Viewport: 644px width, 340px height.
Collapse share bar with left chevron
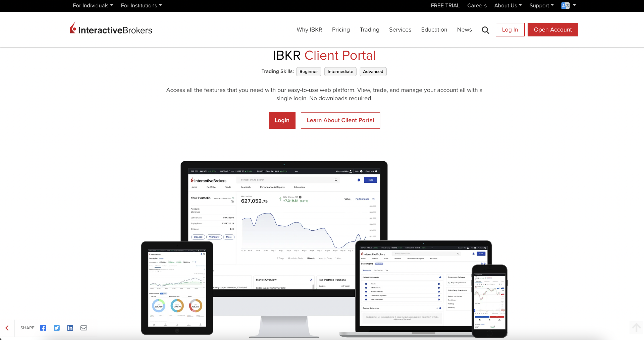click(7, 328)
